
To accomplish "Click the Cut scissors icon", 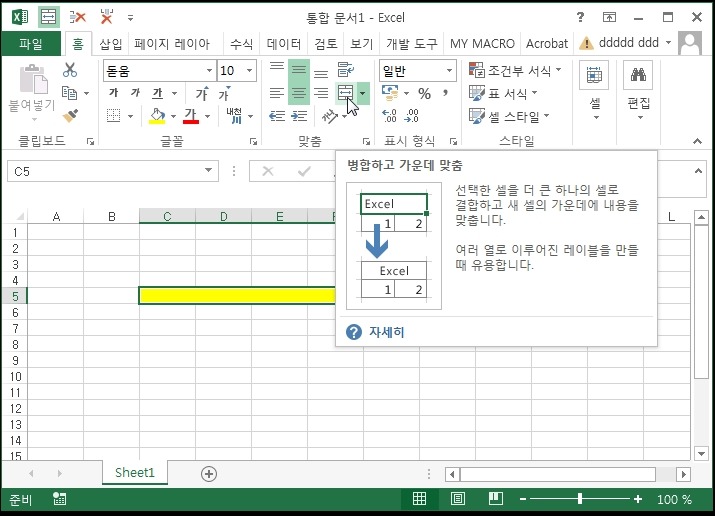I will pos(70,70).
